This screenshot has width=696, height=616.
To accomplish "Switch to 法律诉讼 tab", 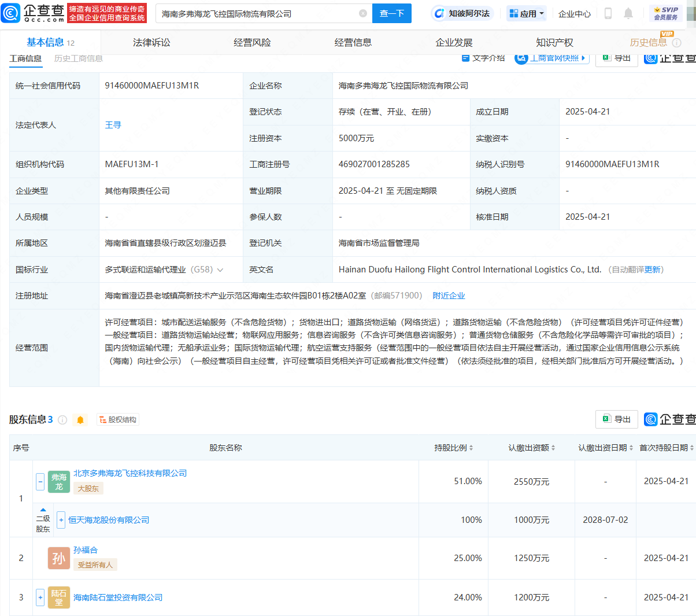I will (151, 42).
